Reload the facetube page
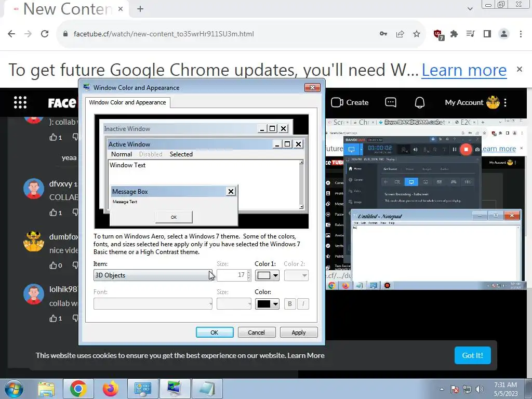The height and width of the screenshot is (399, 532). [45, 34]
